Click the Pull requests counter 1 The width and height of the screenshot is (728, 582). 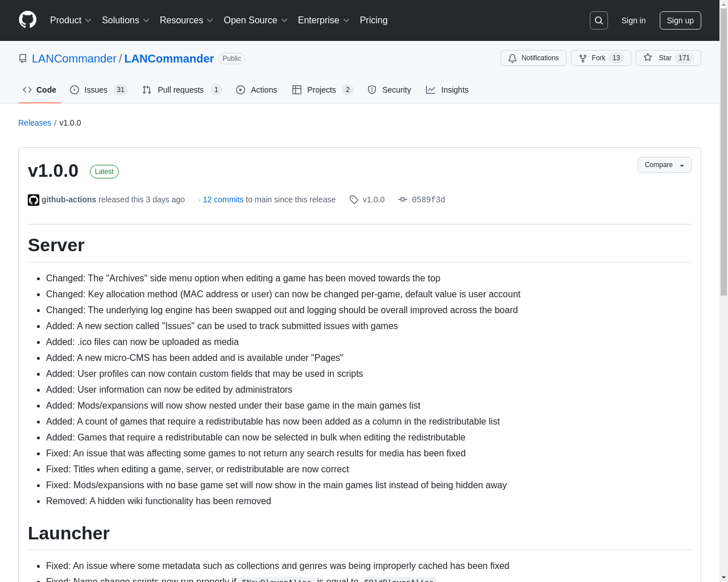(216, 90)
